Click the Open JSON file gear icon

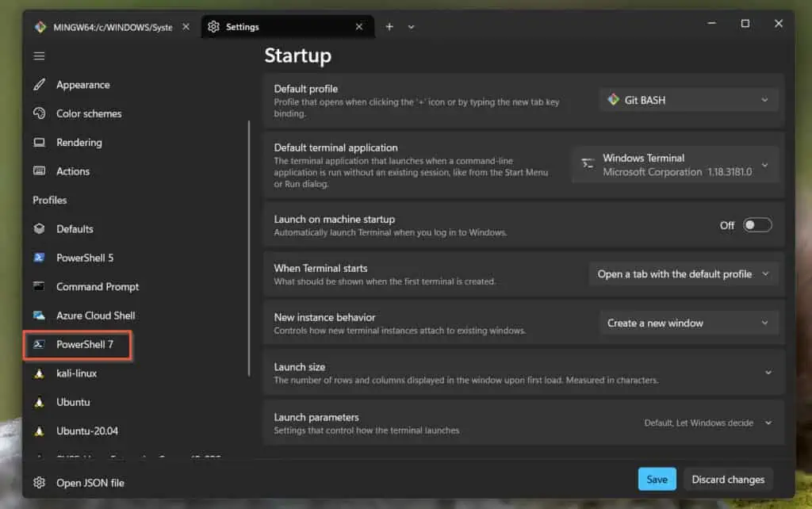tap(40, 483)
